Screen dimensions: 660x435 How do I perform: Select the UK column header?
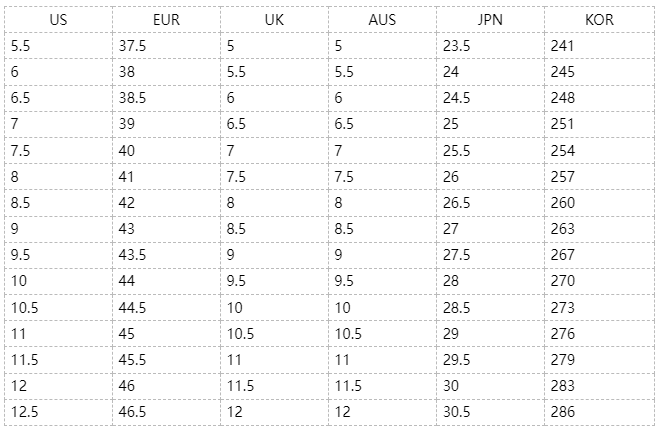[x=275, y=20]
